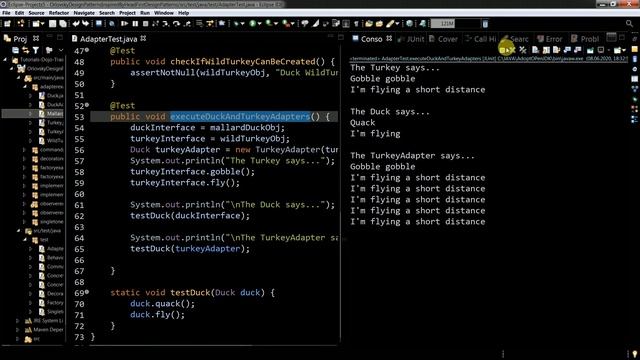This screenshot has width=640, height=360.
Task: Maximize the Console view panel
Action: pyautogui.click(x=622, y=38)
